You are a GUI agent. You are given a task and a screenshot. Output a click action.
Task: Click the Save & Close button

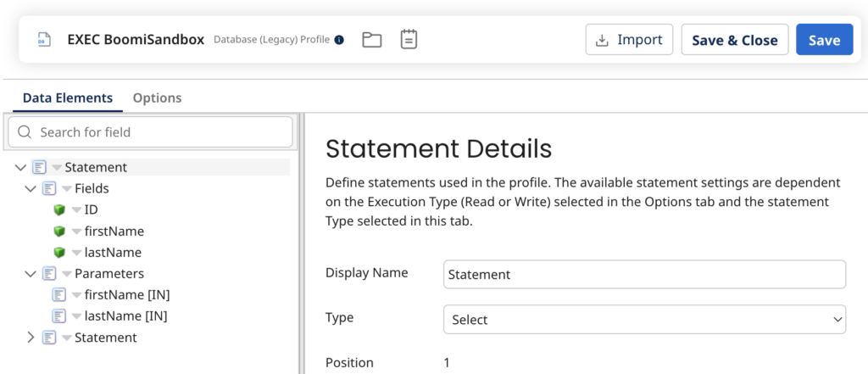click(734, 40)
